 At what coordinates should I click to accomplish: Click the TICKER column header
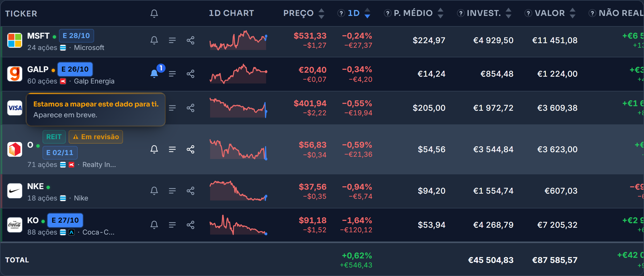click(21, 14)
